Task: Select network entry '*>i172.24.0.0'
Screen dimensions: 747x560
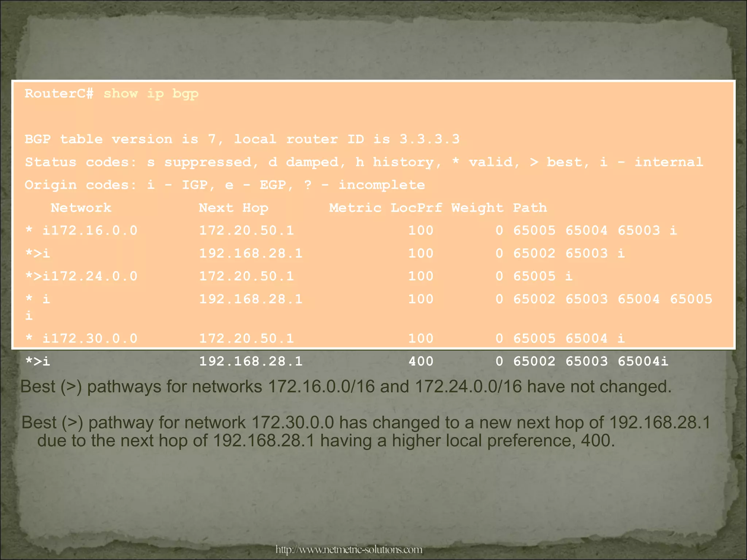Action: click(81, 276)
